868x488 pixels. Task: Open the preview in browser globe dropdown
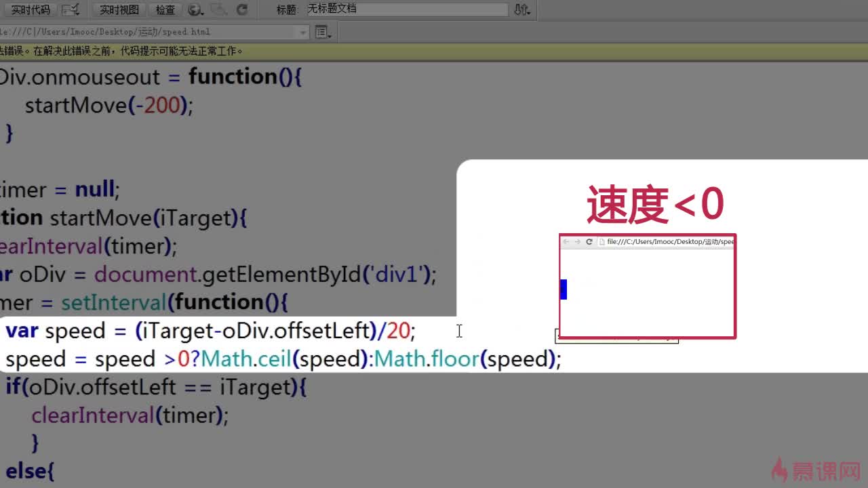pos(196,9)
